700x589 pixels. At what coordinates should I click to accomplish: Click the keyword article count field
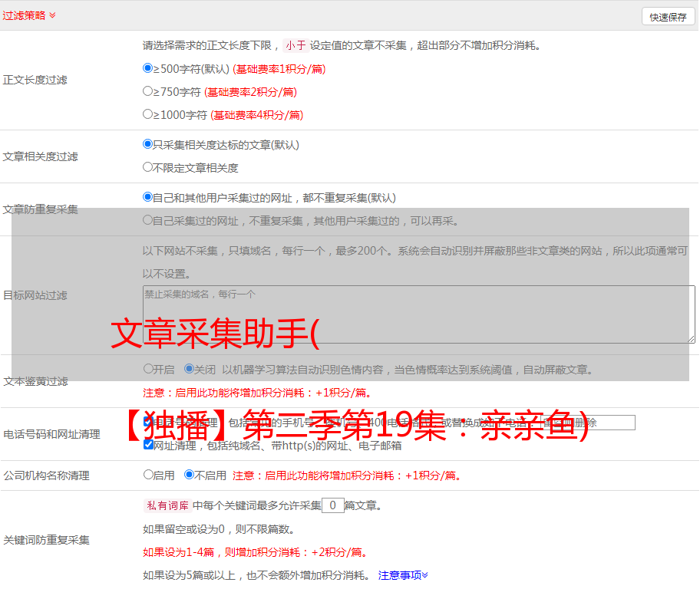pyautogui.click(x=333, y=505)
